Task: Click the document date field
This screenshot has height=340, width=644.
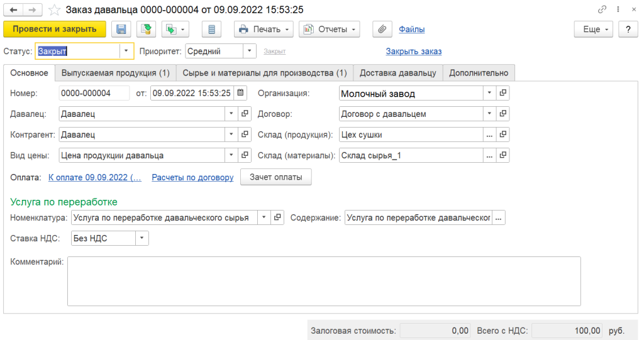Action: tap(192, 93)
